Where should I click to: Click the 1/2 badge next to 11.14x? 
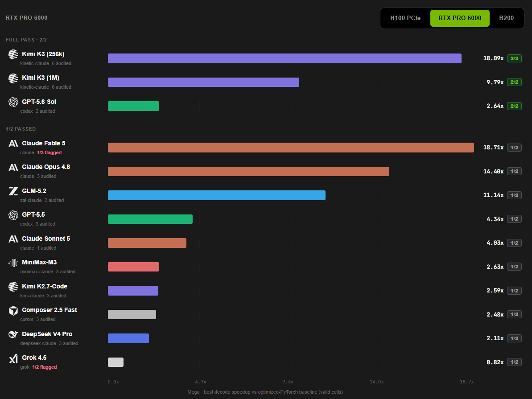(x=514, y=195)
